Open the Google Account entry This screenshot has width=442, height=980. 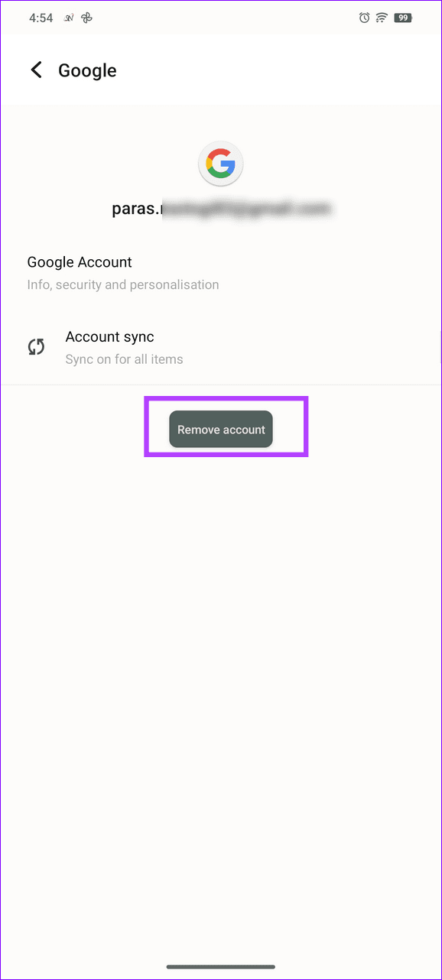click(221, 273)
